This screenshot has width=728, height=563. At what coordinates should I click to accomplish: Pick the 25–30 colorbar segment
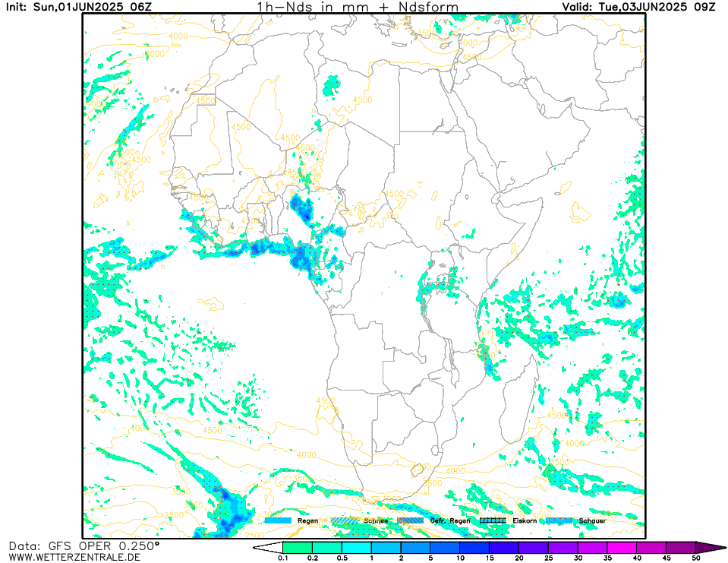[563, 548]
